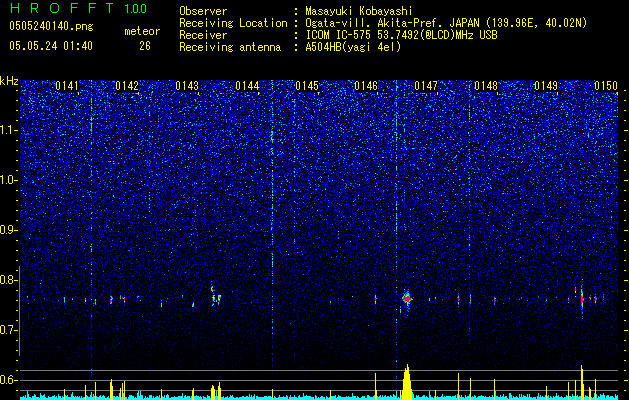Click the 0144 time marker
This screenshot has height=400, width=629.
click(x=247, y=86)
